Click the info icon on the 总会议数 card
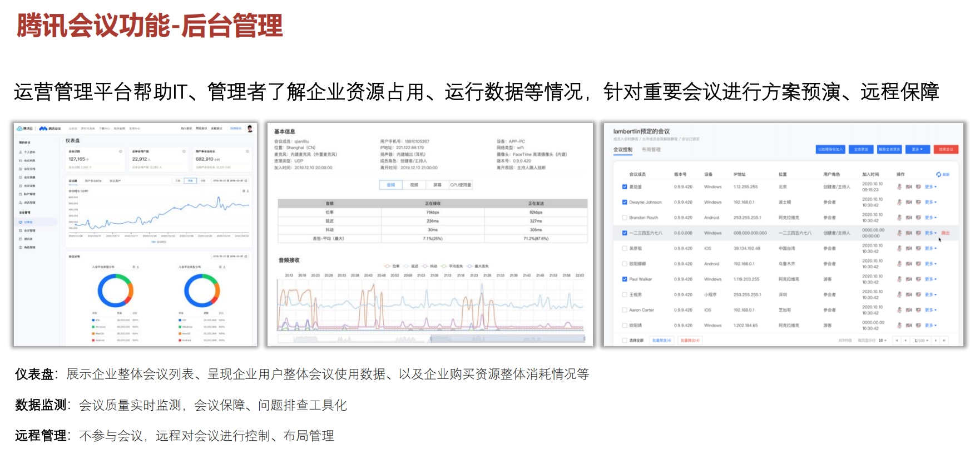The height and width of the screenshot is (463, 980). (120, 151)
